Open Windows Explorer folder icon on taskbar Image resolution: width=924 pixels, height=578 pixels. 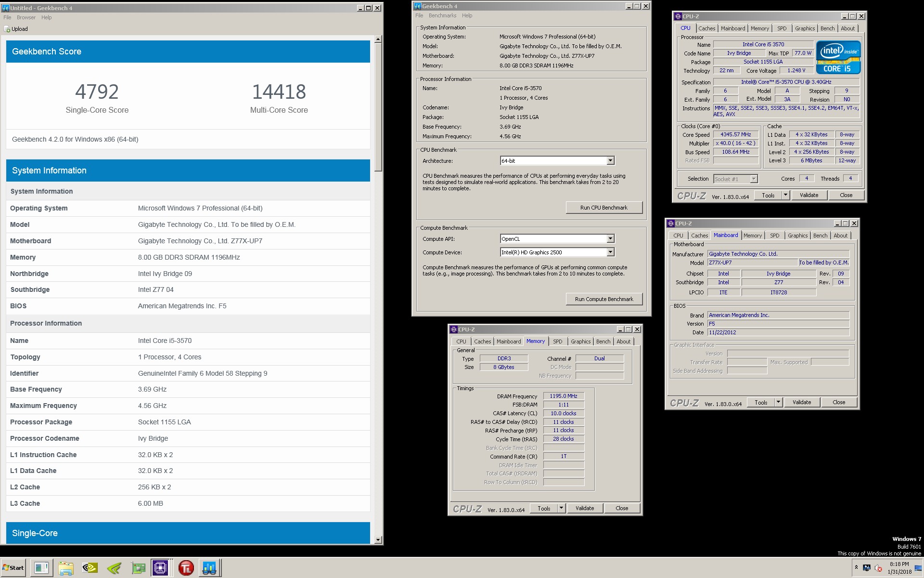(66, 568)
